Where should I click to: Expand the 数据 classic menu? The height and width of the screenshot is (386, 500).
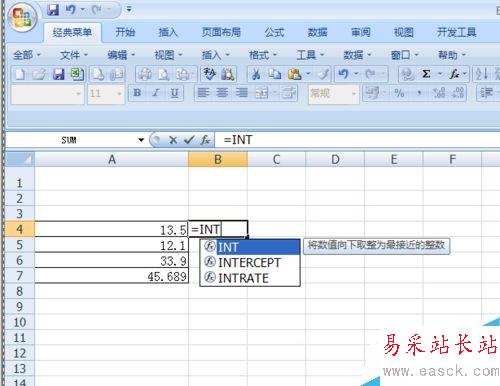[x=357, y=55]
